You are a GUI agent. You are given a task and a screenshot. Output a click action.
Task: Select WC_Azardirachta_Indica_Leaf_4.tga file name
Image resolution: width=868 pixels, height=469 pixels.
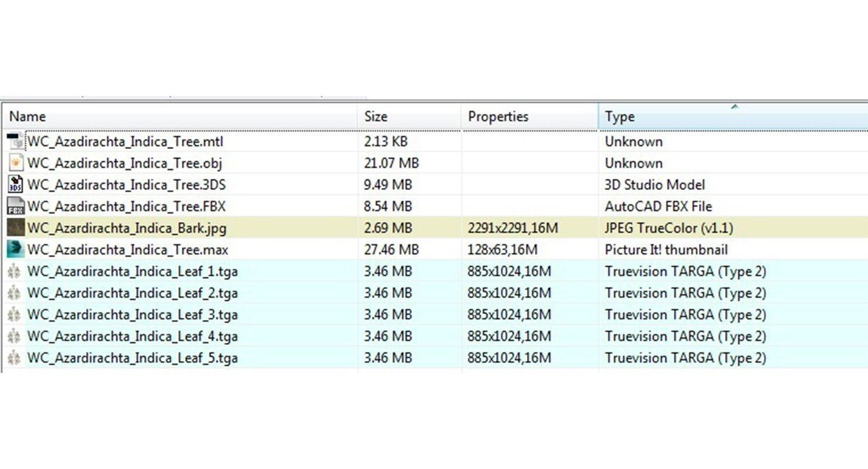pyautogui.click(x=132, y=337)
